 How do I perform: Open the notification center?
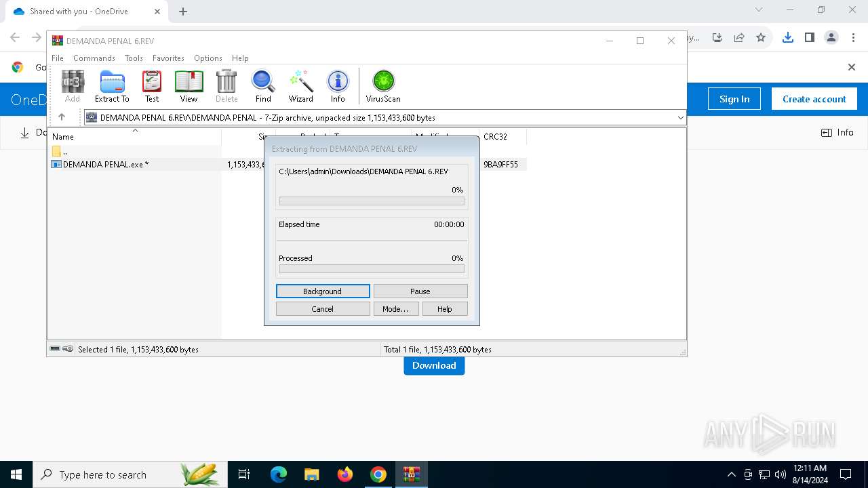pos(846,474)
